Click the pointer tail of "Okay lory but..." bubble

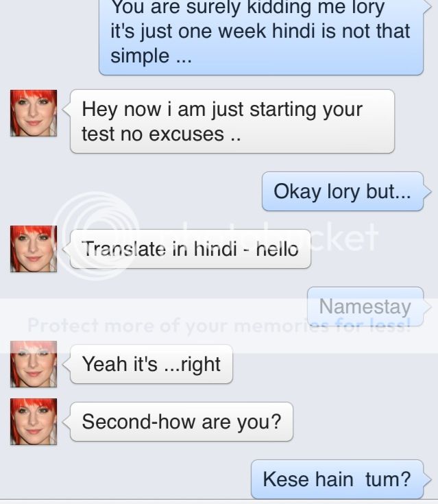[x=428, y=191]
